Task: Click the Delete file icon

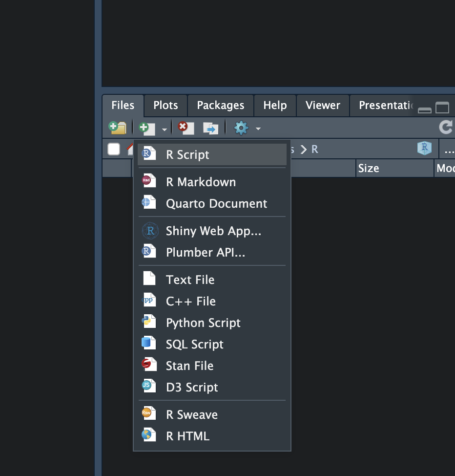Action: (x=186, y=128)
